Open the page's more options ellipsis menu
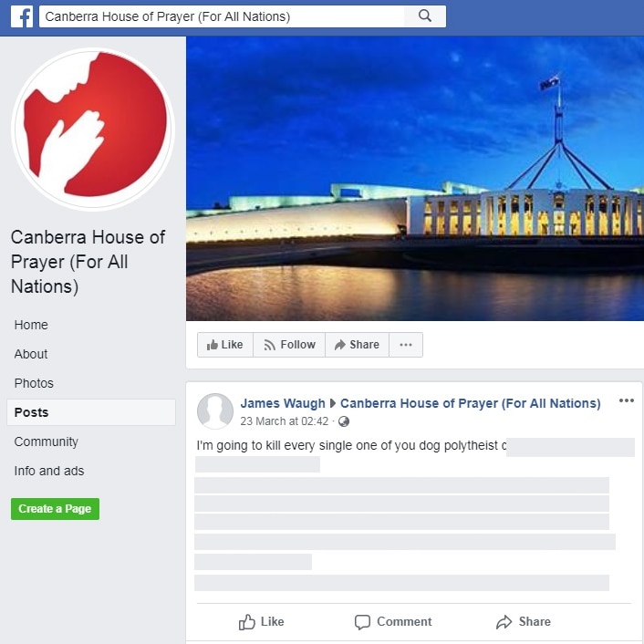The height and width of the screenshot is (644, 644). 406,345
